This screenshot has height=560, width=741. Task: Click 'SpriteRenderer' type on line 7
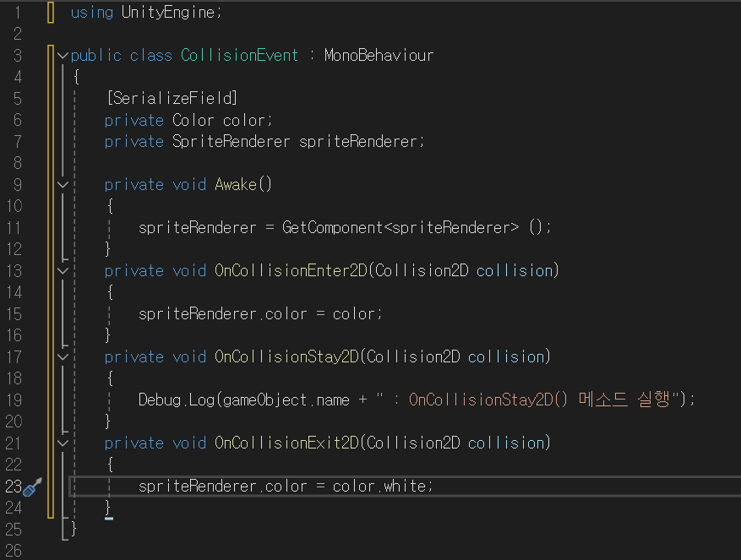pyautogui.click(x=232, y=141)
